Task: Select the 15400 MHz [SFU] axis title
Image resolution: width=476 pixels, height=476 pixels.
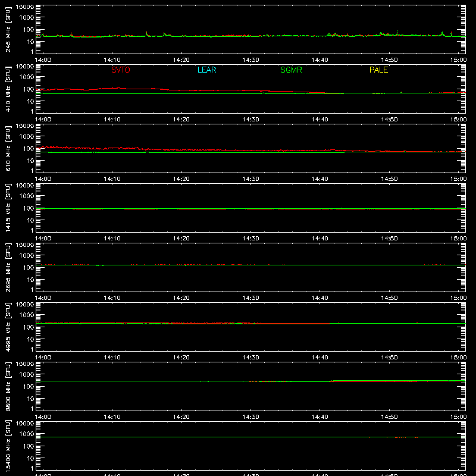Action: (x=8, y=446)
